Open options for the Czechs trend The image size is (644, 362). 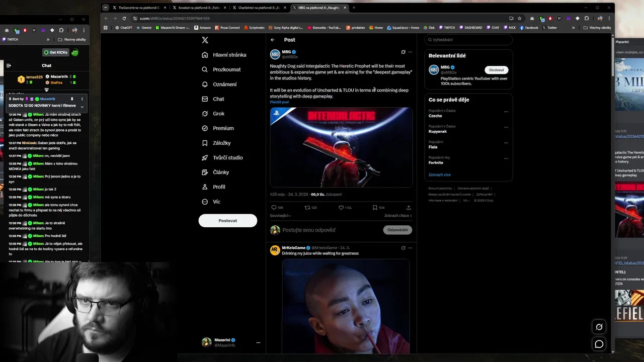(x=506, y=112)
